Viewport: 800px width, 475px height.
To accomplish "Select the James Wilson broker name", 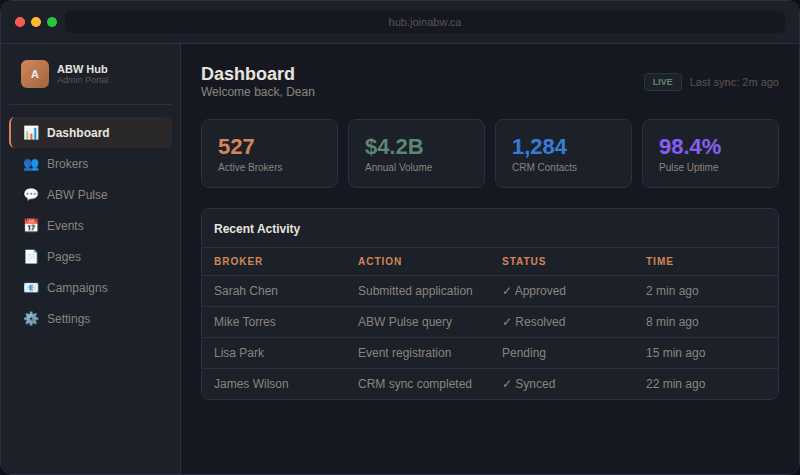I will coord(251,384).
